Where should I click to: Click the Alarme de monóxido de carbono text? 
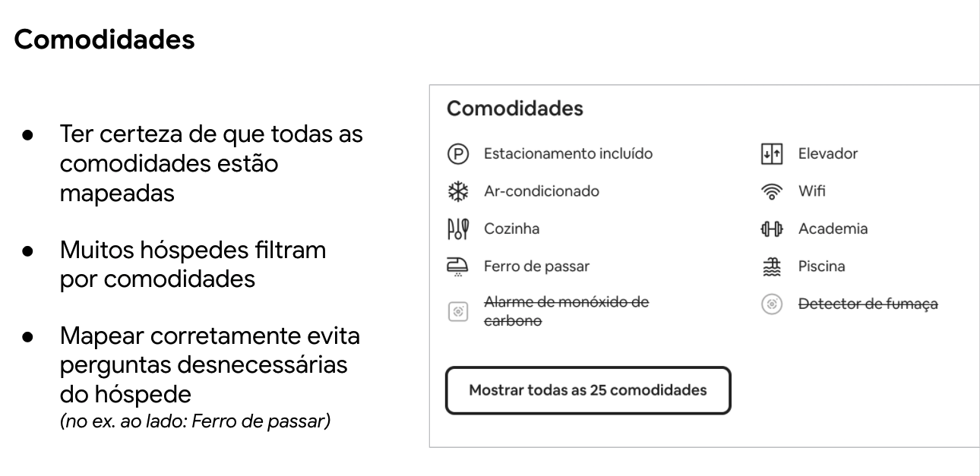click(x=566, y=311)
